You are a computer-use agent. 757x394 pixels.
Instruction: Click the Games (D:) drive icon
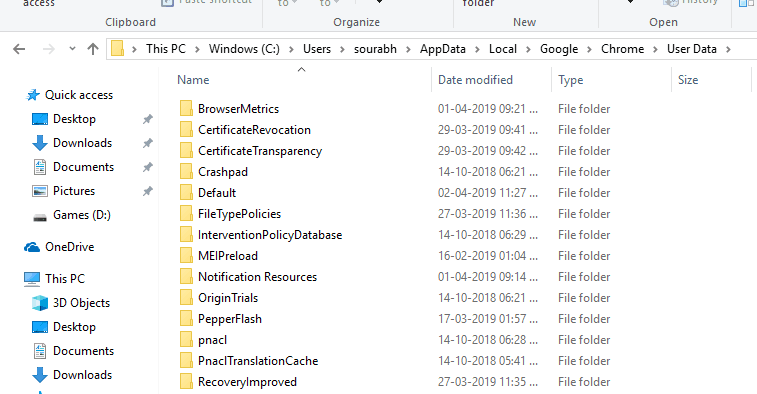pos(40,217)
